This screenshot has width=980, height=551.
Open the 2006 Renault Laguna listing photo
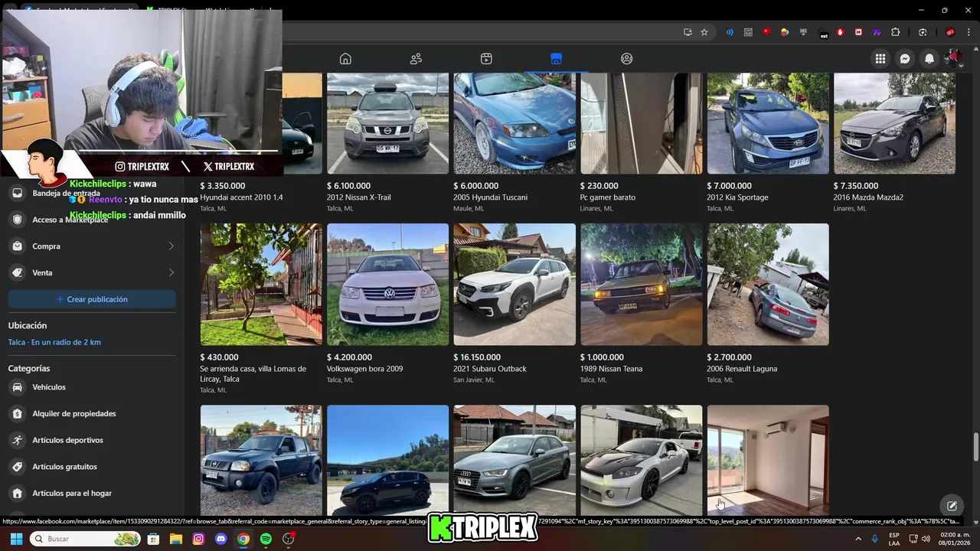coord(768,285)
